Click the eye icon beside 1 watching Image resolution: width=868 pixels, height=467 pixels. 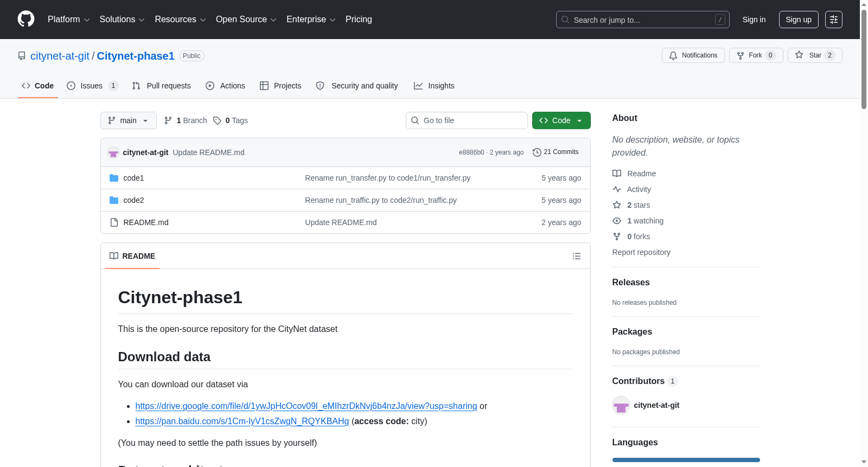click(x=617, y=221)
